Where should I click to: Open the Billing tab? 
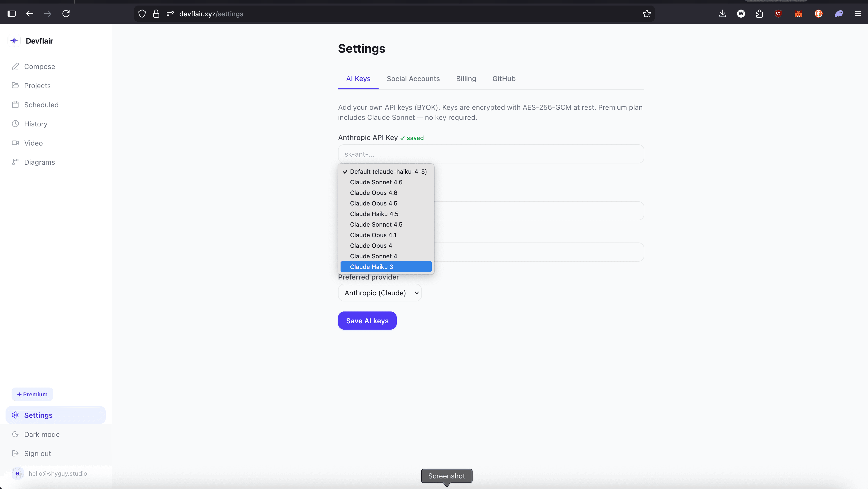tap(466, 79)
